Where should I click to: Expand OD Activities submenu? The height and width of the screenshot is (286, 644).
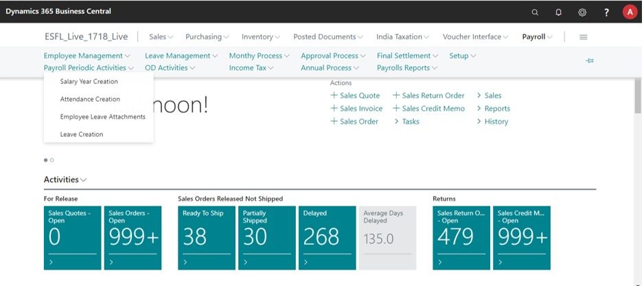[170, 68]
